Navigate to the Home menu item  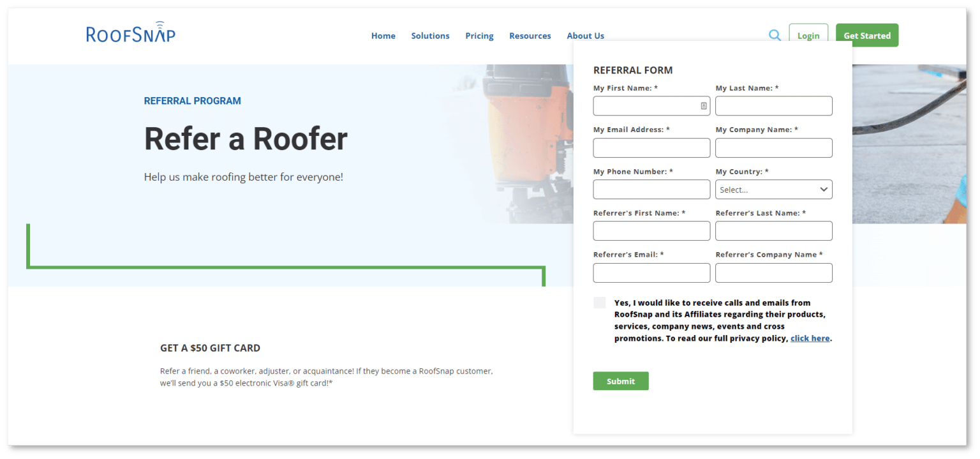click(383, 36)
